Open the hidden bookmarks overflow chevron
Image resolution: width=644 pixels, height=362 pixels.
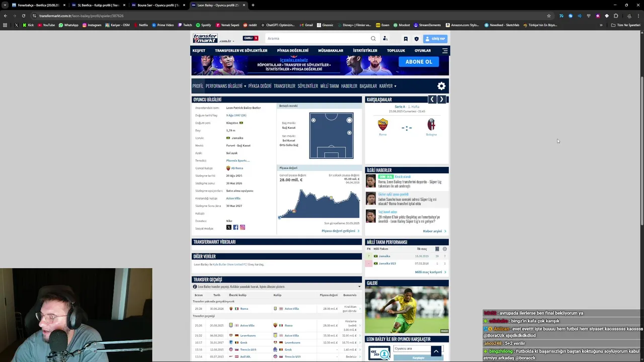click(601, 25)
